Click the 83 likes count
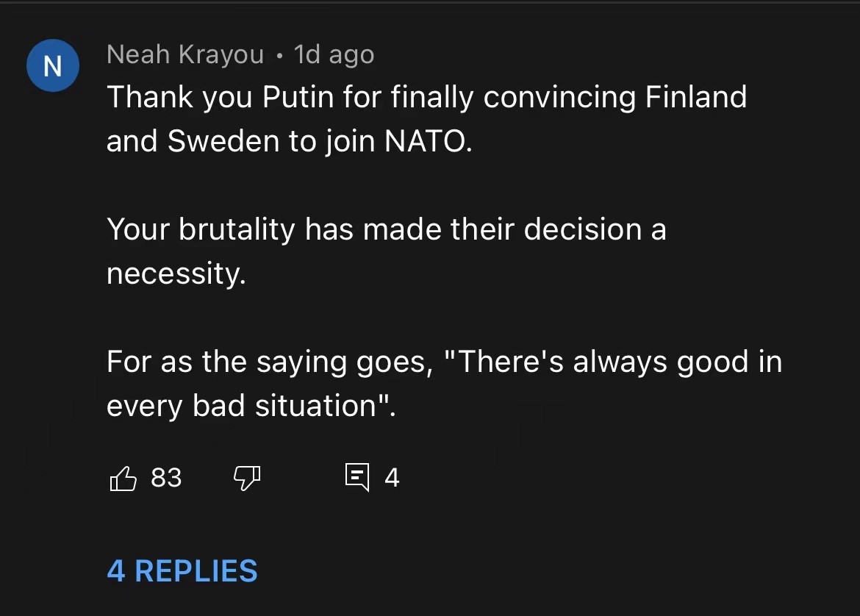 tap(166, 478)
